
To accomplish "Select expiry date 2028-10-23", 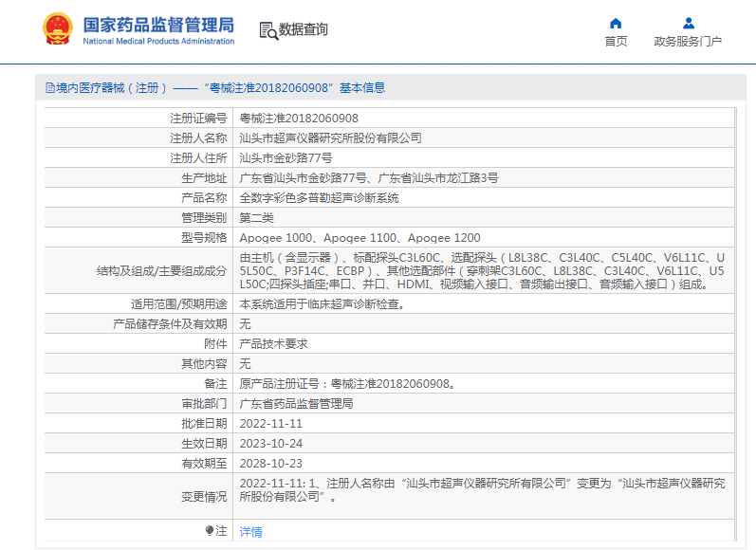I will [271, 464].
